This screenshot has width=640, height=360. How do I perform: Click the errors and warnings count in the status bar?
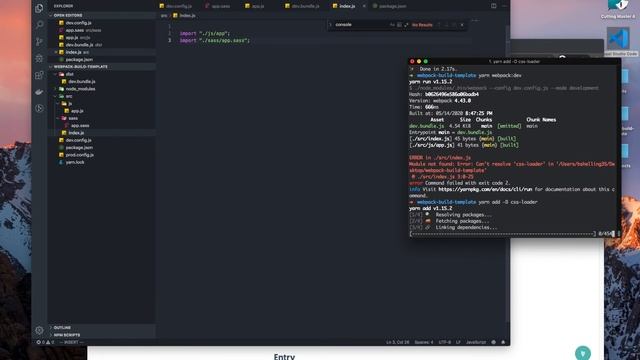click(45, 342)
